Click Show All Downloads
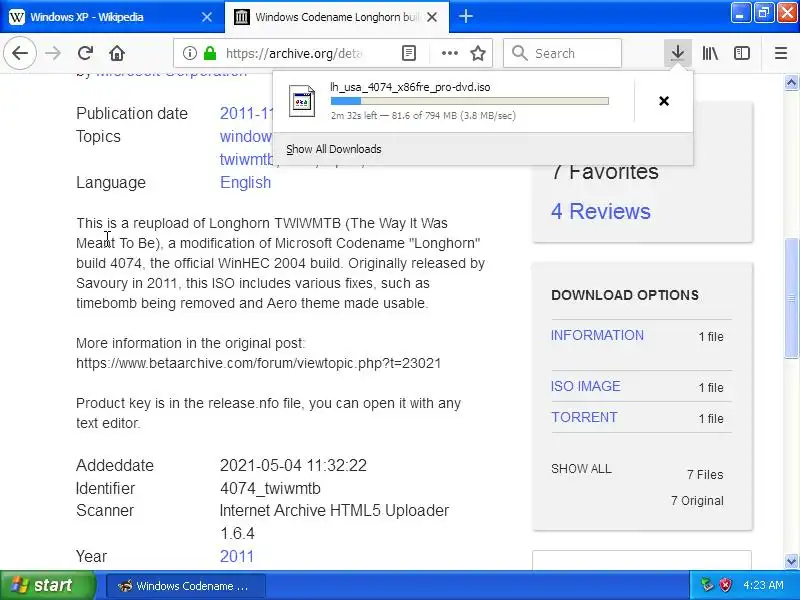The image size is (800, 600). point(334,149)
